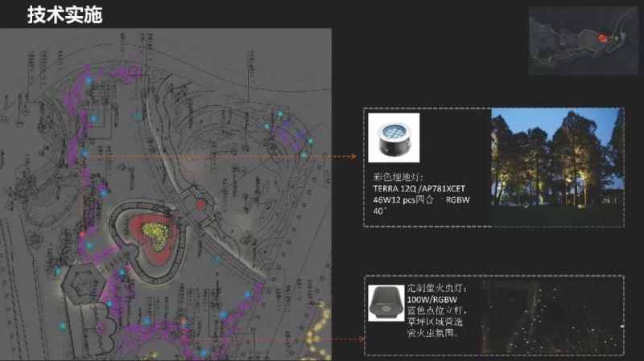Open the illuminated trees night photo

556,167
